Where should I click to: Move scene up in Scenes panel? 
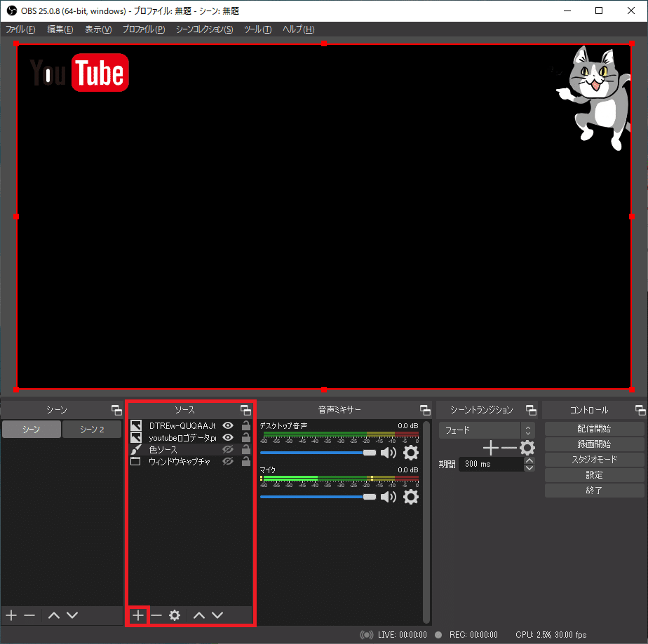(x=54, y=615)
